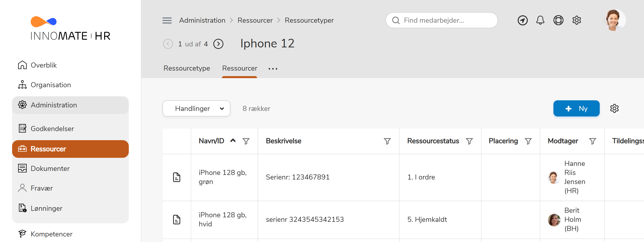This screenshot has width=644, height=242.
Task: Filter the Beskrivelse column
Action: pyautogui.click(x=387, y=141)
